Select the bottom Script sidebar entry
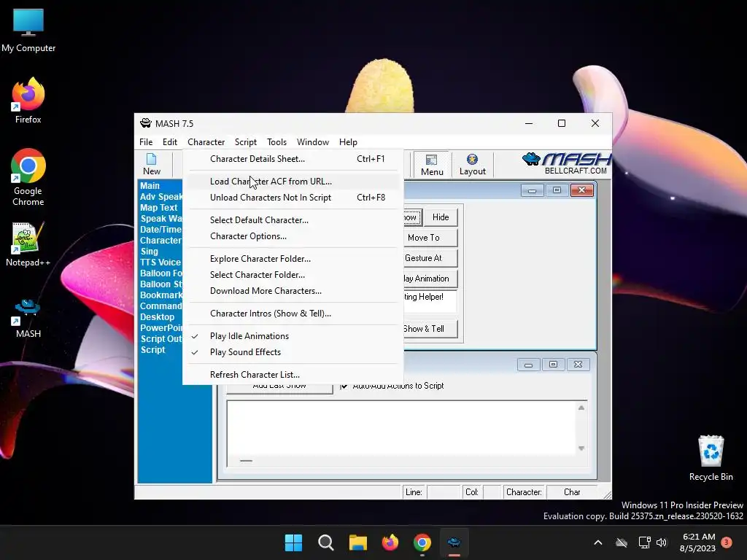747x560 pixels. pyautogui.click(x=153, y=350)
